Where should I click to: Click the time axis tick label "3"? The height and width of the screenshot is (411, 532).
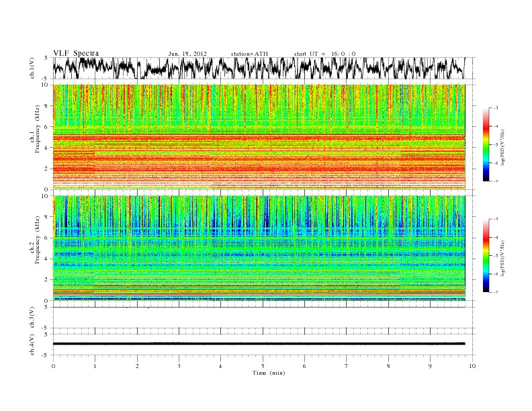[179, 366]
